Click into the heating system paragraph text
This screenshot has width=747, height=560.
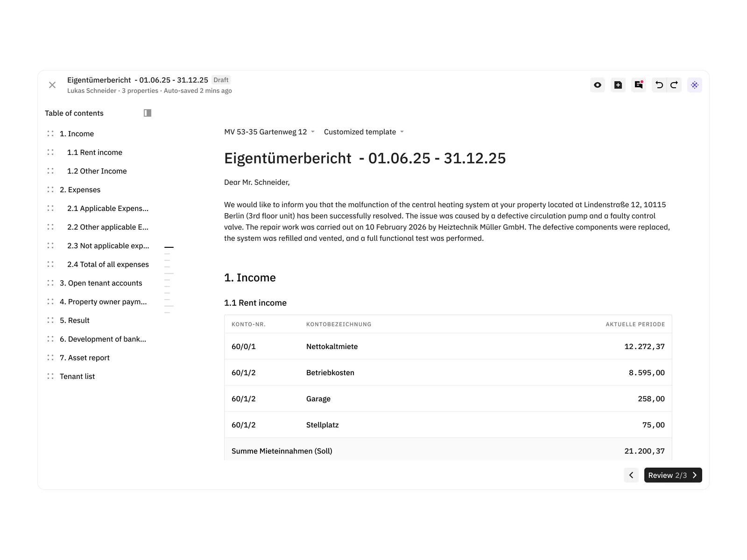[447, 222]
